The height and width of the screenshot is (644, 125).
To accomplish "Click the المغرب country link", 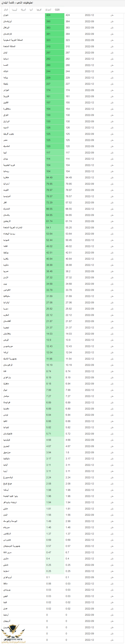I will [6, 315].
